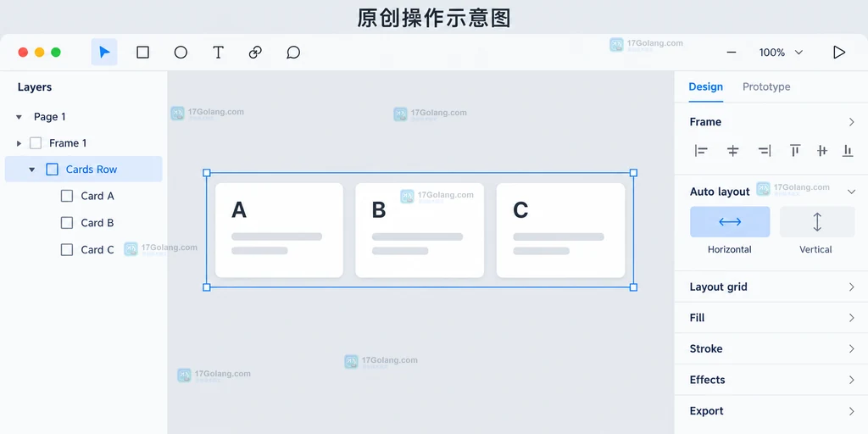Align bottom icon in Frame section
The image size is (868, 434).
[848, 151]
